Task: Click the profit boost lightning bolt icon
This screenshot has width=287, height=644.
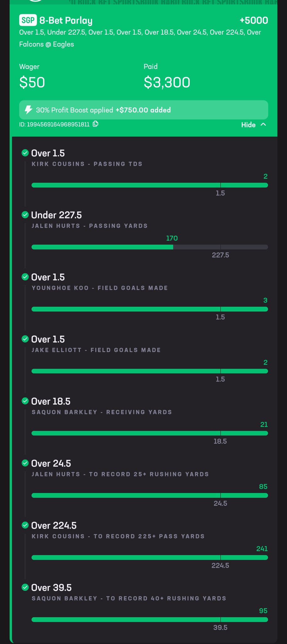Action: [x=29, y=110]
